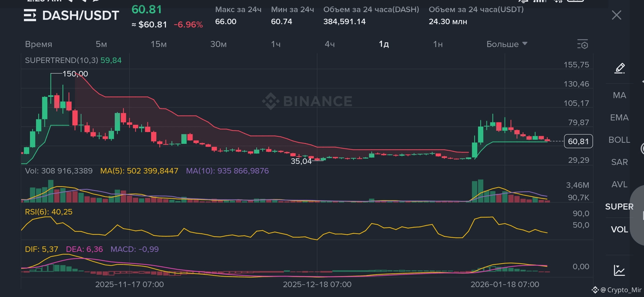Enable the BOLL indicator
Image resolution: width=644 pixels, height=297 pixels.
pos(619,140)
